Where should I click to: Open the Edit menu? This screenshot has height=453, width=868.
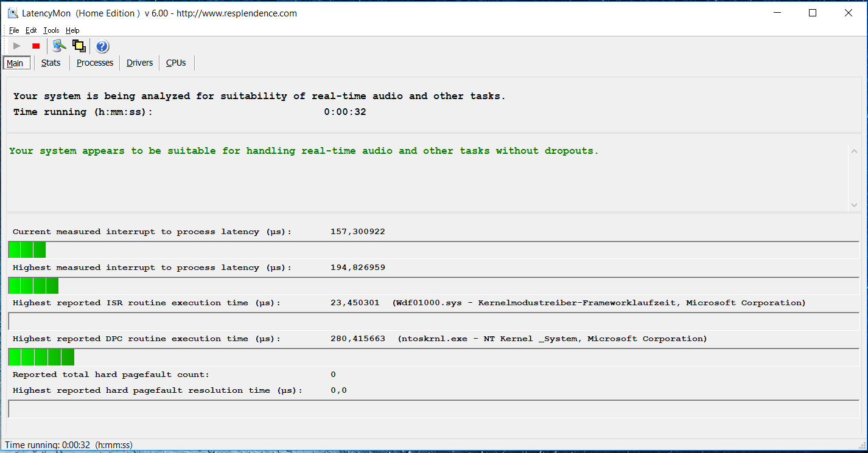[31, 30]
